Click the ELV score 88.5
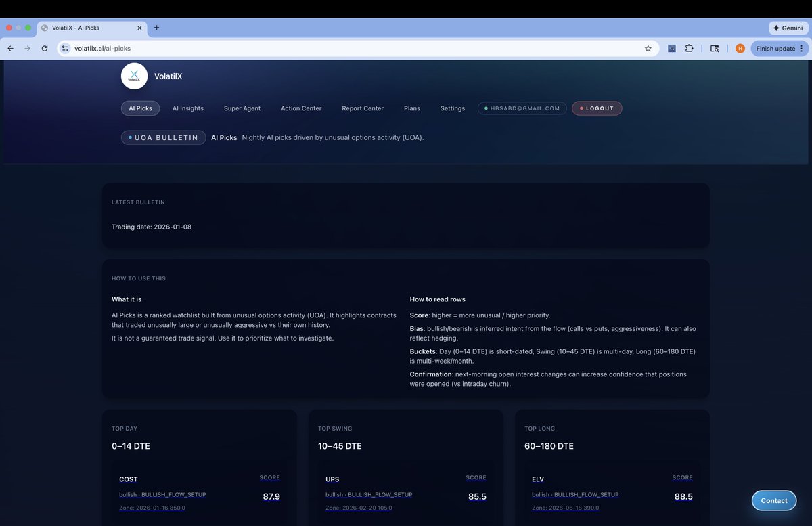The height and width of the screenshot is (526, 812). coord(683,496)
